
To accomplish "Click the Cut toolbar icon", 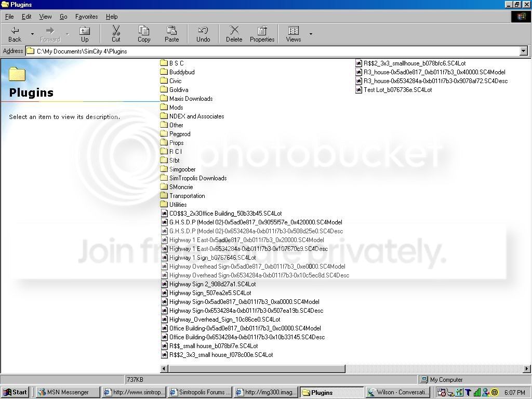I will click(x=116, y=34).
